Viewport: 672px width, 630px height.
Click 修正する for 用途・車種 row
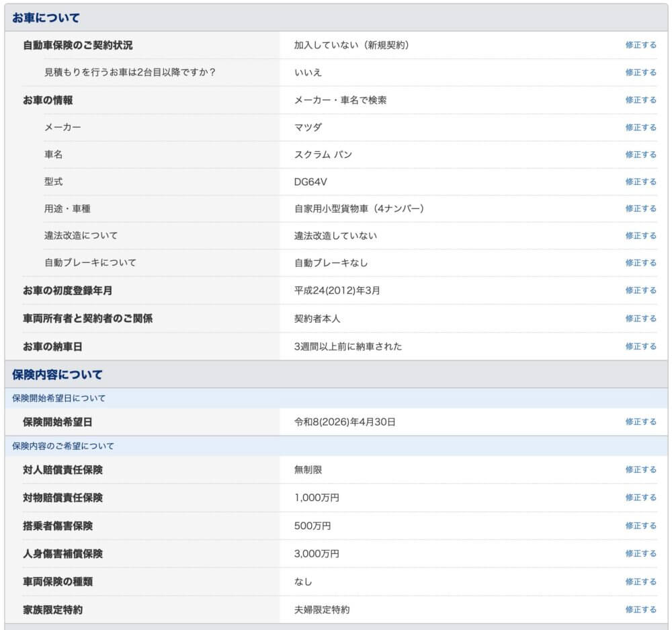[640, 208]
